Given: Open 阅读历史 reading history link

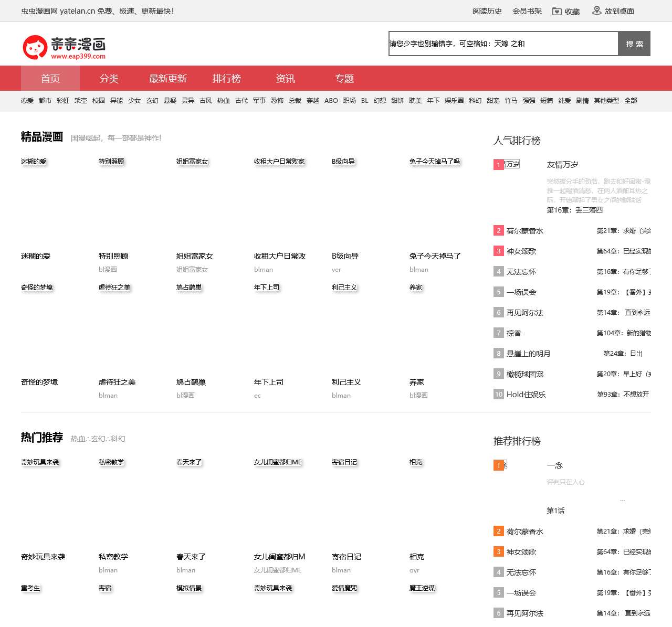Looking at the screenshot, I should coord(487,11).
